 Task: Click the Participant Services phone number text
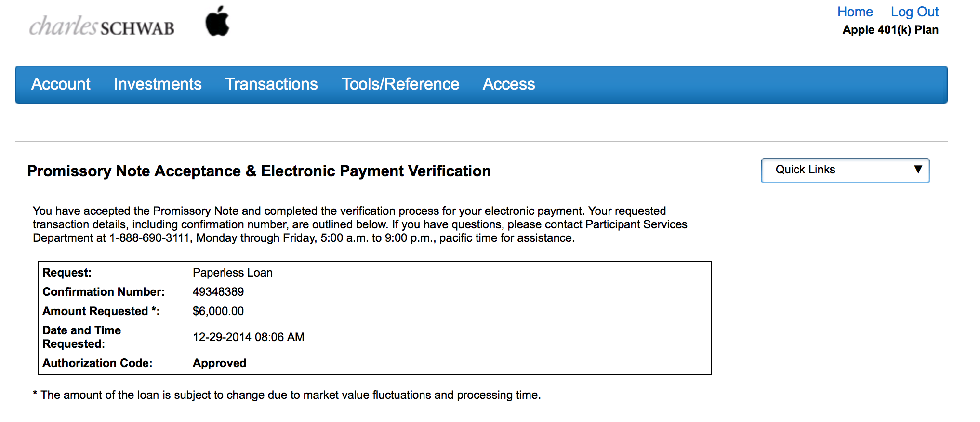(x=149, y=238)
